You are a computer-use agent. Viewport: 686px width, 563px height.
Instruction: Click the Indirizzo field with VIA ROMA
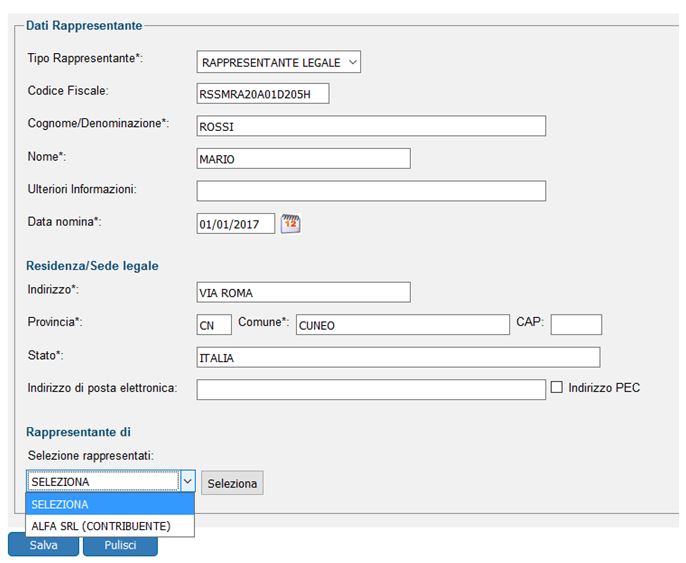(304, 292)
